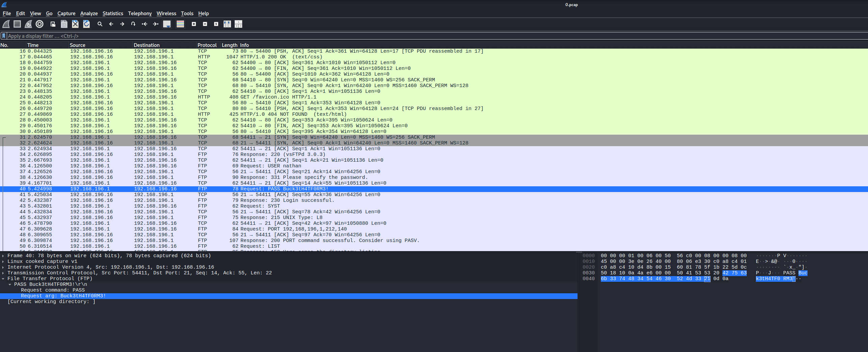Toggle auto-scroll to last packet
The height and width of the screenshot is (352, 868).
coord(167,24)
